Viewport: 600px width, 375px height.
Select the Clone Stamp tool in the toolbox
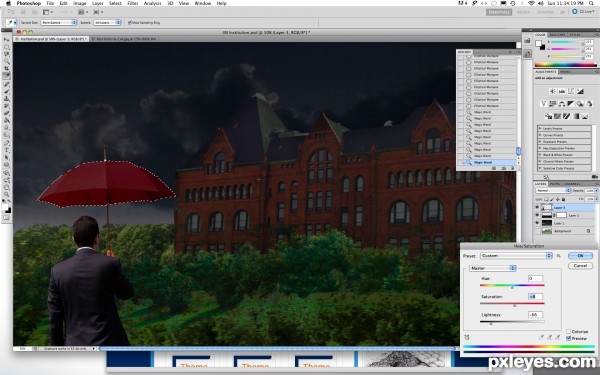(7, 98)
